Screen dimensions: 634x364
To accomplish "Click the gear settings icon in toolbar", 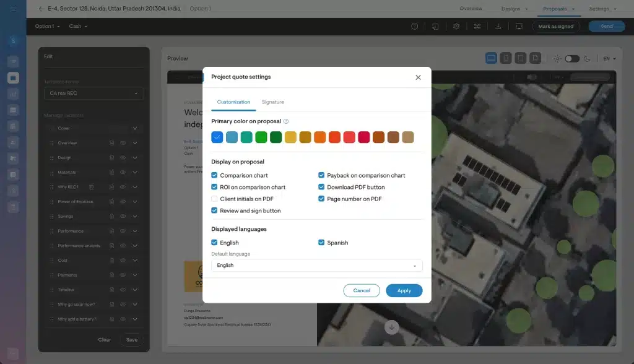I will [x=456, y=27].
